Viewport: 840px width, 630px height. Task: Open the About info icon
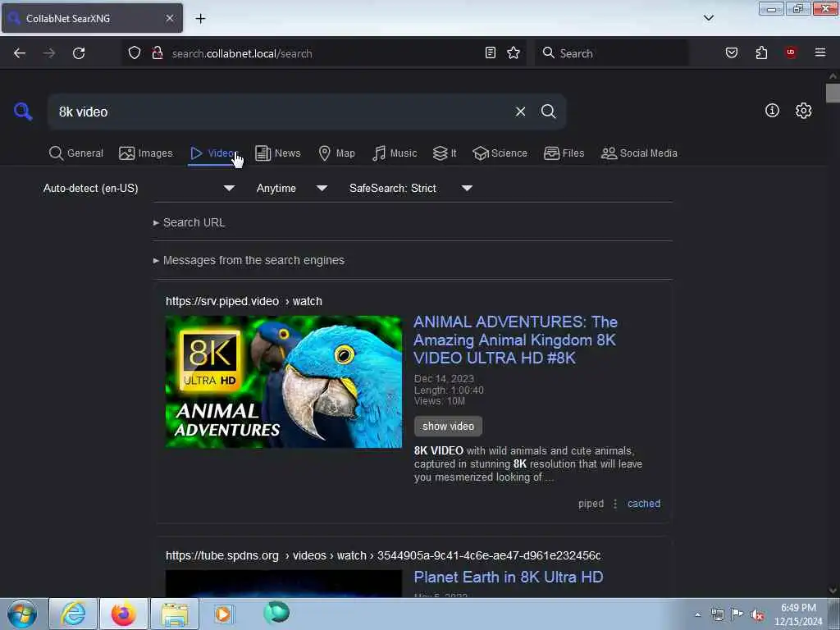tap(772, 111)
